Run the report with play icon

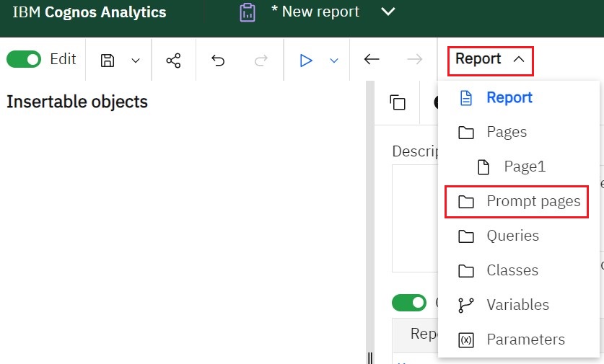tap(306, 61)
